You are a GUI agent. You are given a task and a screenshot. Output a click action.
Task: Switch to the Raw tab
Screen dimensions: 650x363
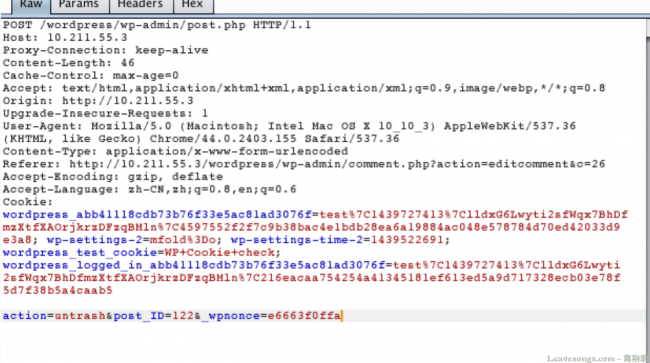[31, 6]
